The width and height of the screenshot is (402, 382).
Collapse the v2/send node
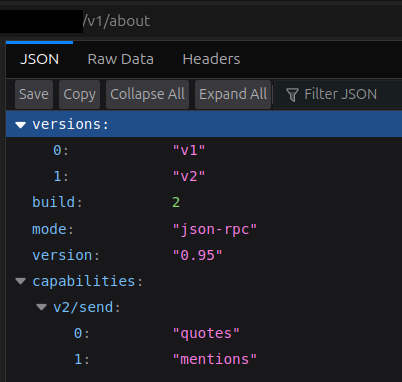tap(41, 307)
